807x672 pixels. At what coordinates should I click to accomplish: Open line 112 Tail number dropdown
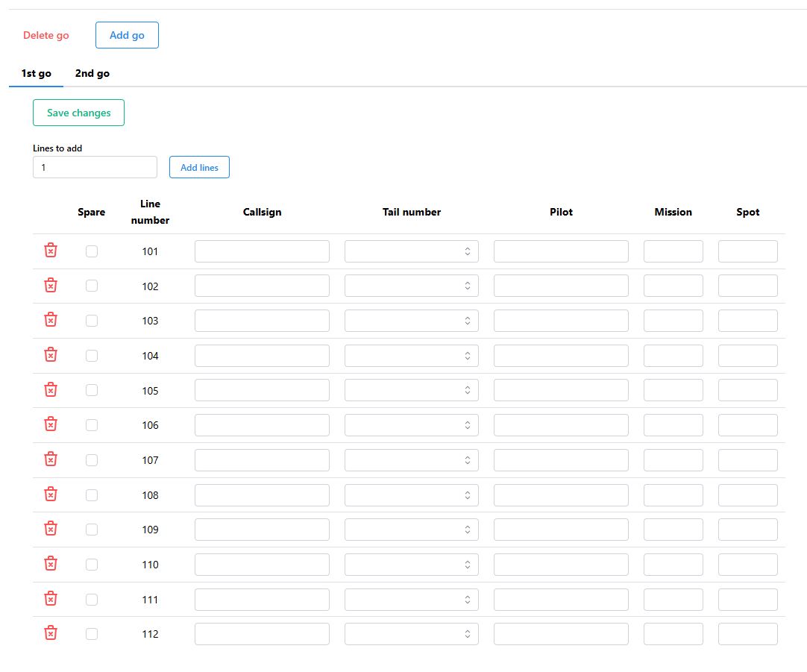411,634
